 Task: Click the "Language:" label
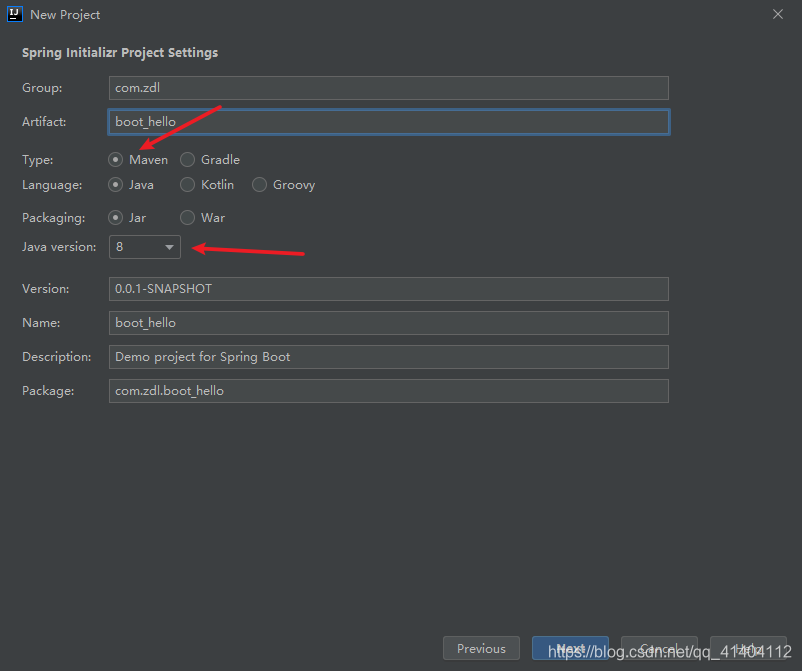[x=52, y=185]
